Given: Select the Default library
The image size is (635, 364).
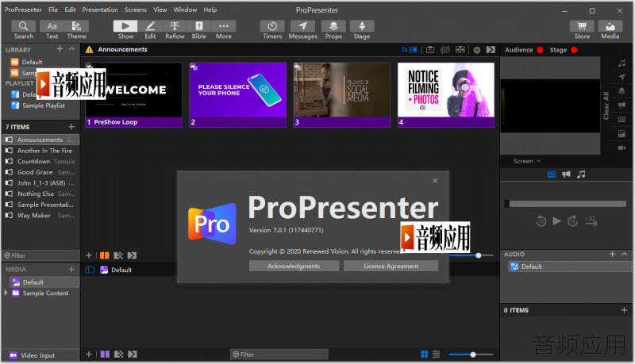Looking at the screenshot, I should tap(32, 62).
